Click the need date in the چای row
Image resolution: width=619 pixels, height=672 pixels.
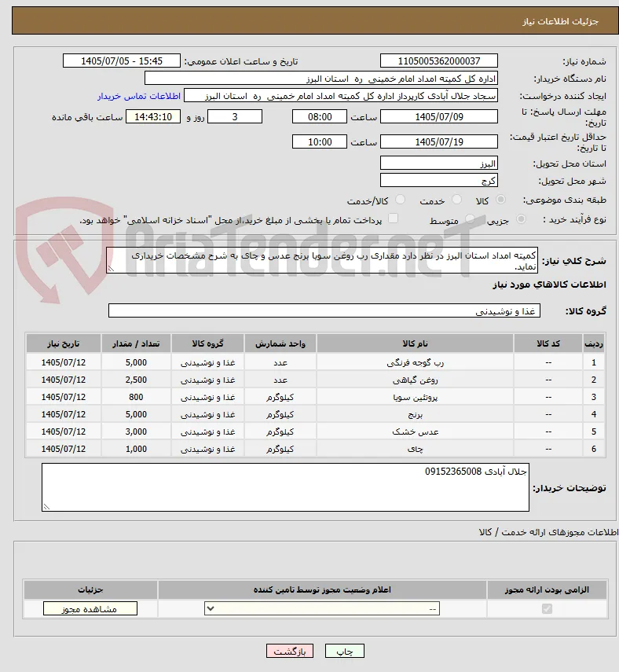[64, 449]
